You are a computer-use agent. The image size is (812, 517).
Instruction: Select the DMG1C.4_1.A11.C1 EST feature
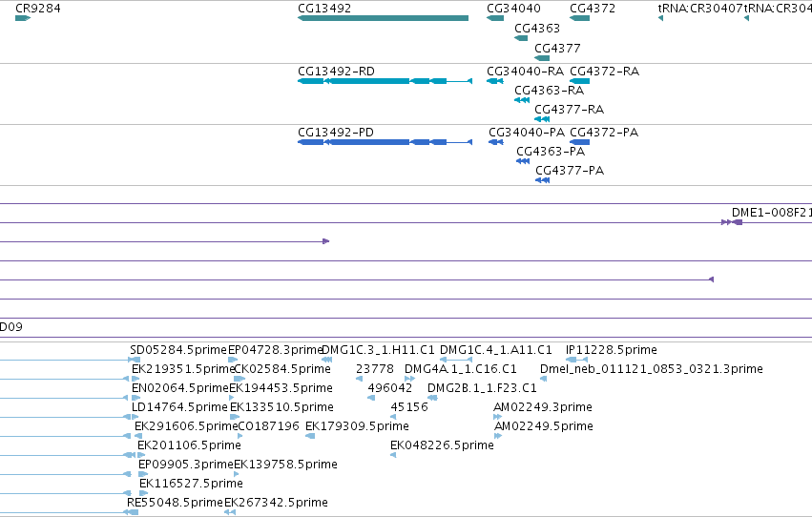tap(456, 360)
